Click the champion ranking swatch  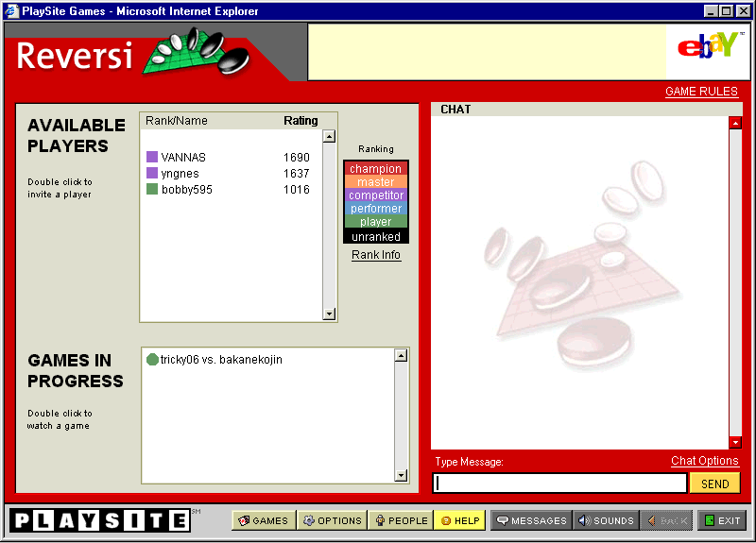tap(375, 168)
